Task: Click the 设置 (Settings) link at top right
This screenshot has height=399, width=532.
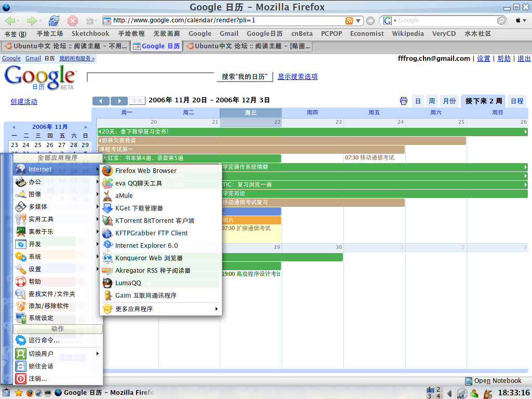Action: 484,59
